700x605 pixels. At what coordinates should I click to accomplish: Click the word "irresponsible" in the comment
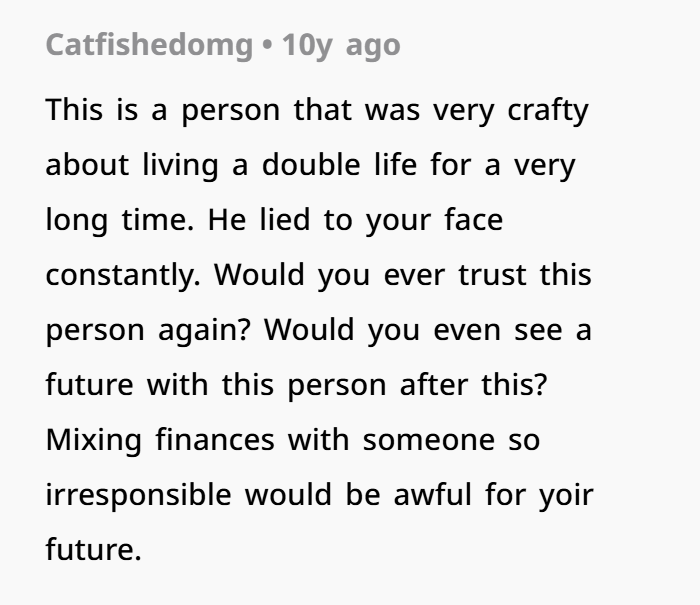pyautogui.click(x=138, y=494)
